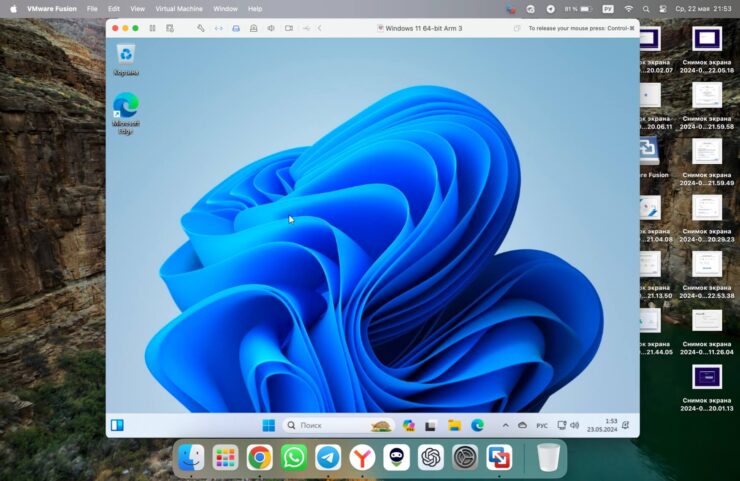Click the camera icon in the VMware toolbar
740x481 pixels.
coord(289,28)
